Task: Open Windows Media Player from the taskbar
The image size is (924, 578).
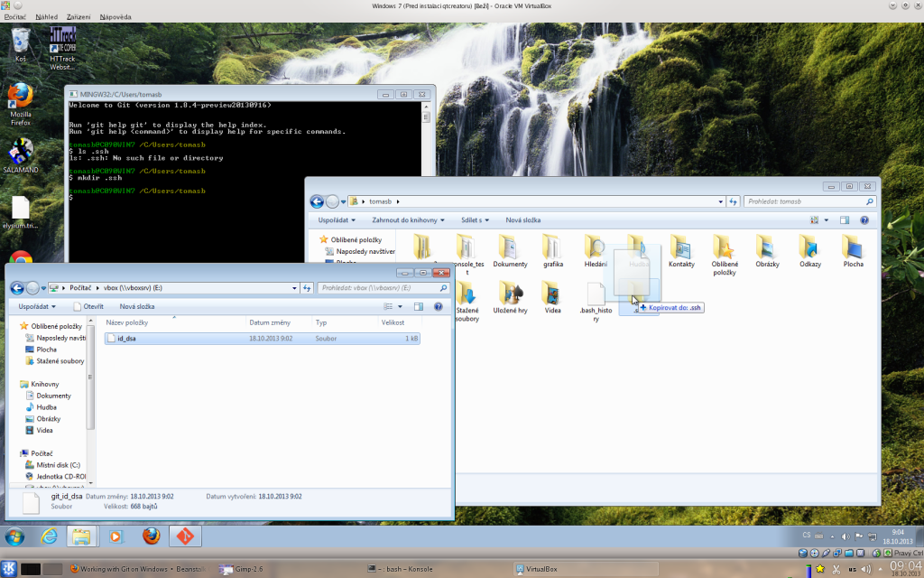Action: click(116, 536)
